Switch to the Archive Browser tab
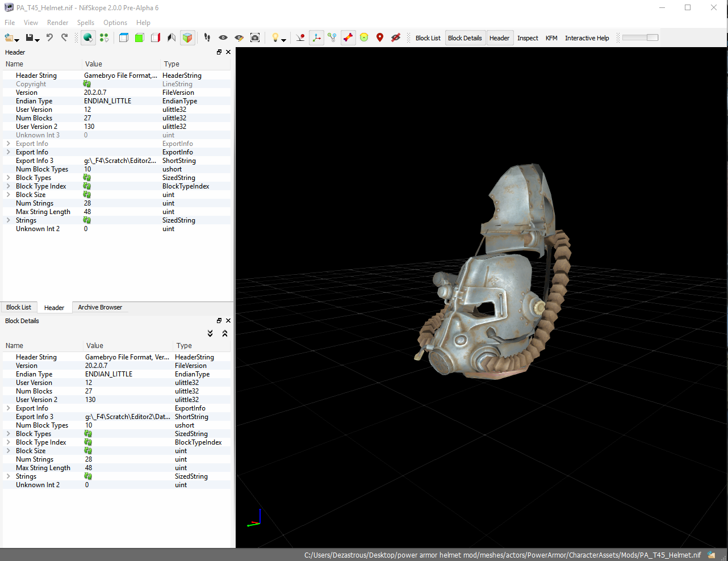Screen dimensions: 728x561 [100, 307]
